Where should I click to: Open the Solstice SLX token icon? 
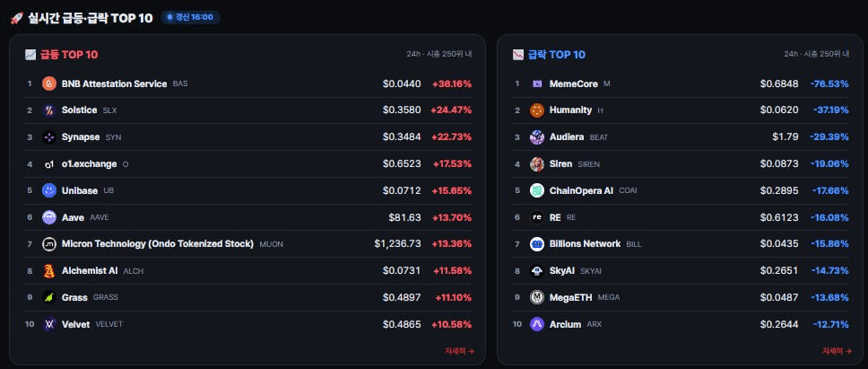(x=49, y=110)
